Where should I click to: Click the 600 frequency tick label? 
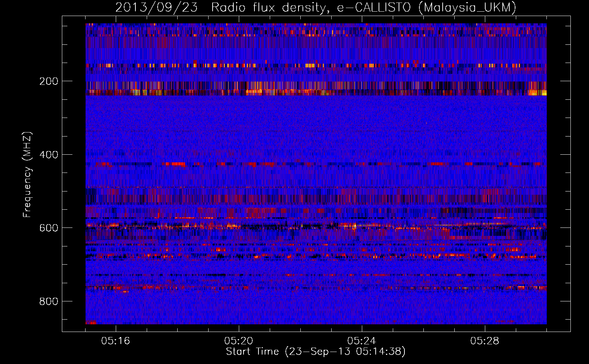pos(48,228)
